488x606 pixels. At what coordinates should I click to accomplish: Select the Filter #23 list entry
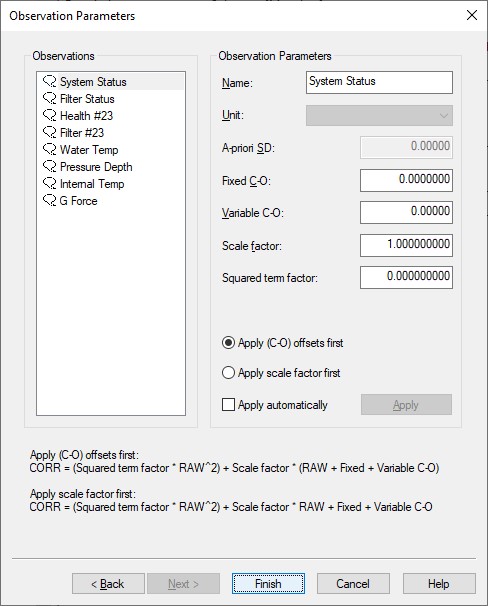pos(82,133)
